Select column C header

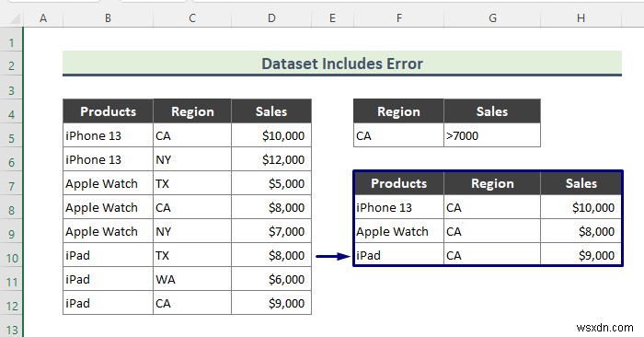(191, 18)
